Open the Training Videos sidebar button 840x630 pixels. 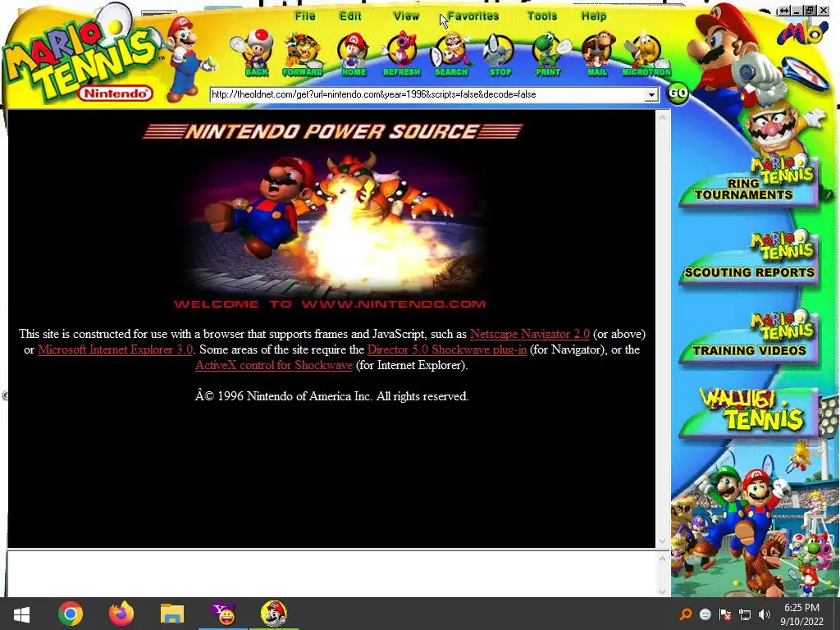[748, 339]
